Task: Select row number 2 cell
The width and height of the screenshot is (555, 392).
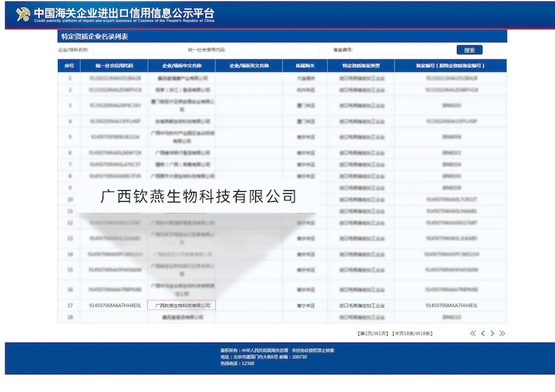Action: [70, 90]
